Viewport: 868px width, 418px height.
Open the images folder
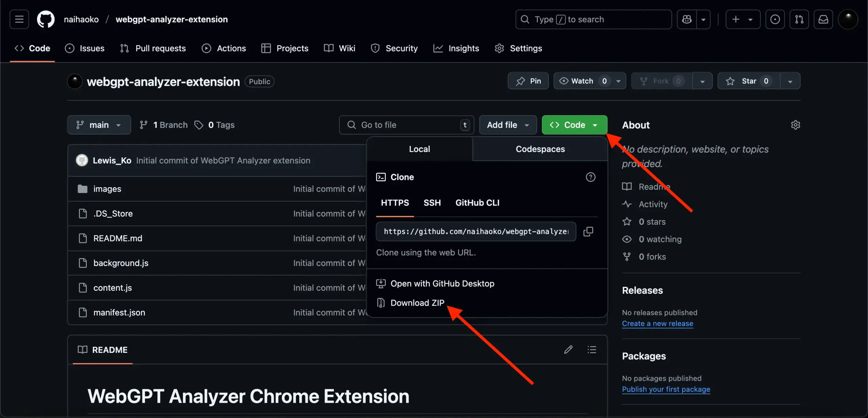tap(107, 189)
